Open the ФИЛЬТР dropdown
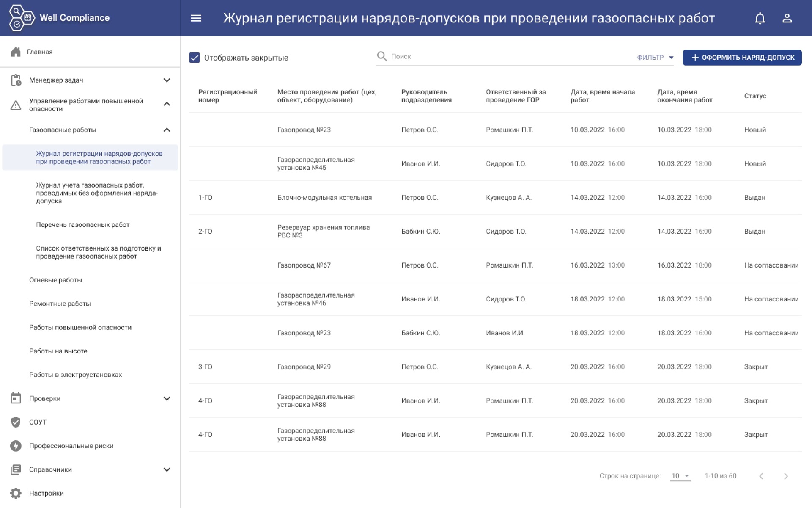 pos(655,58)
